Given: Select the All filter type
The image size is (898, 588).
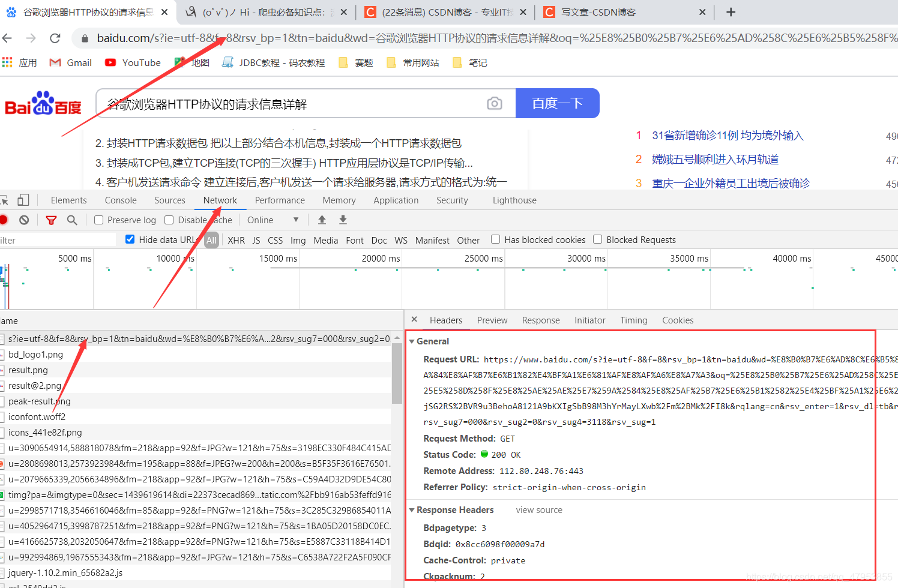Looking at the screenshot, I should [x=211, y=240].
